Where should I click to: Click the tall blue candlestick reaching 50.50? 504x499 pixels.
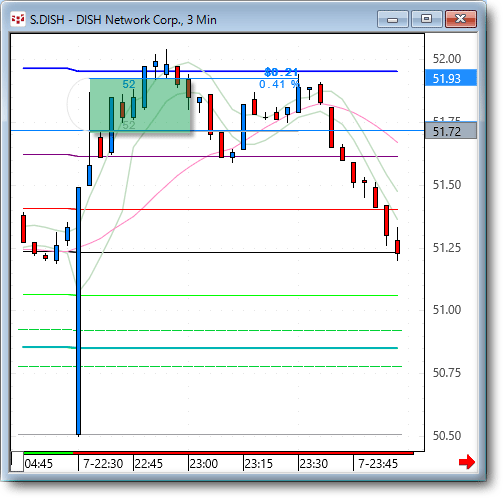coord(79,311)
